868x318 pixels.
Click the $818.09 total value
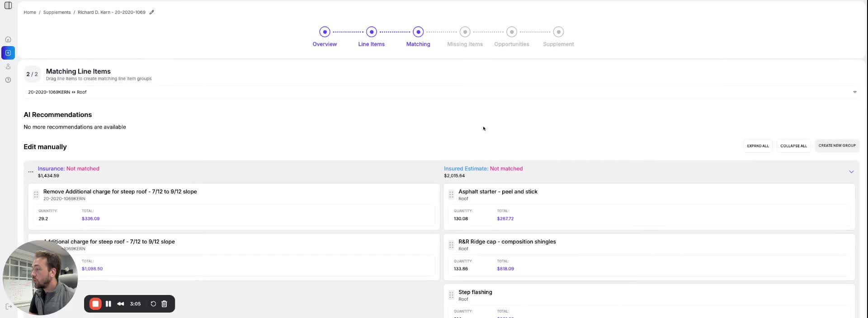click(505, 269)
